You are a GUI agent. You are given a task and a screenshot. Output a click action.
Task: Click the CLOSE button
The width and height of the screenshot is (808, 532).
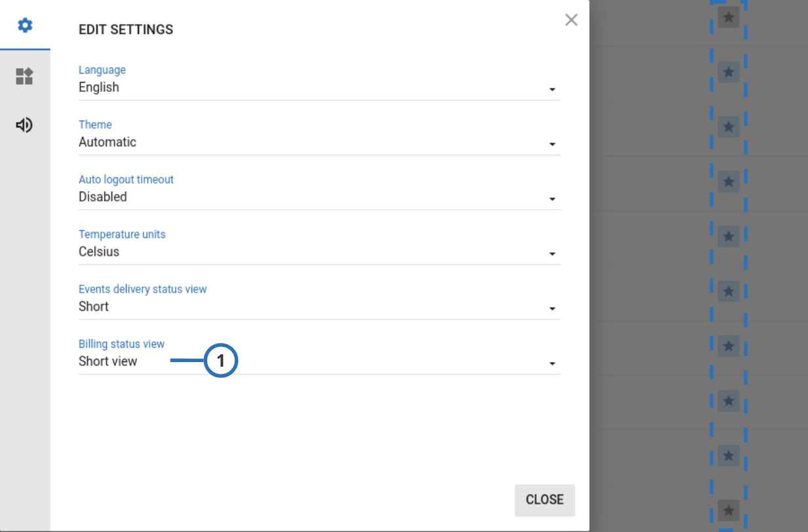point(544,500)
